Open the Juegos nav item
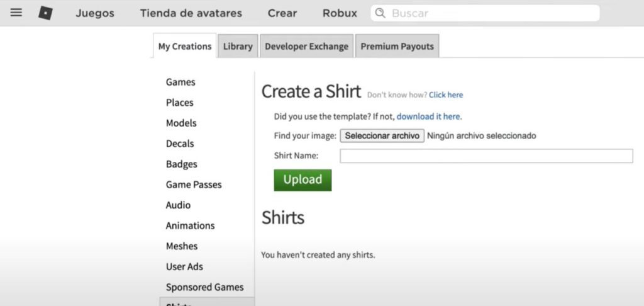 click(95, 13)
